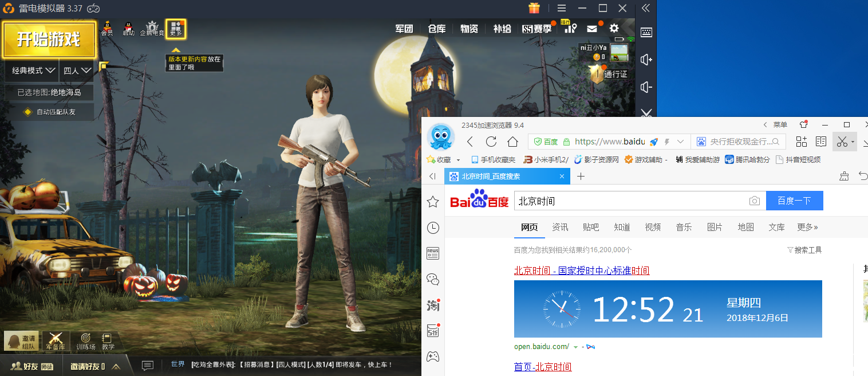This screenshot has height=376, width=868.
Task: Open the 军团 legion menu
Action: point(404,29)
